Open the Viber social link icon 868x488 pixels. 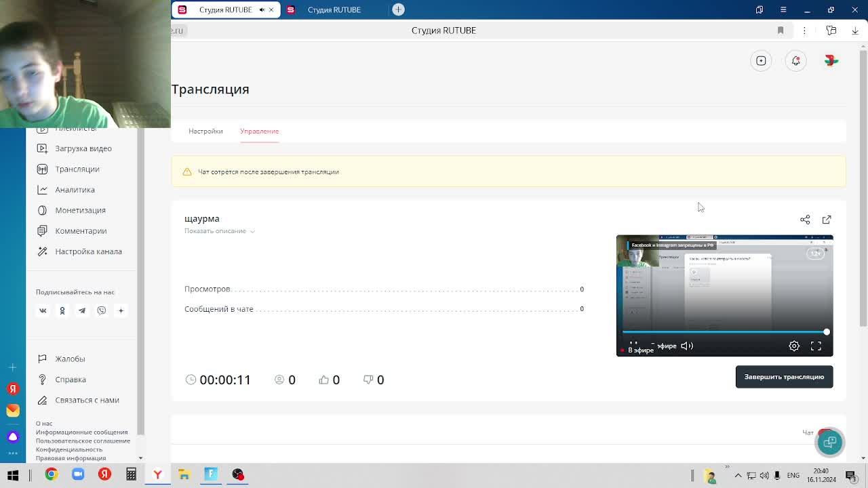102,310
